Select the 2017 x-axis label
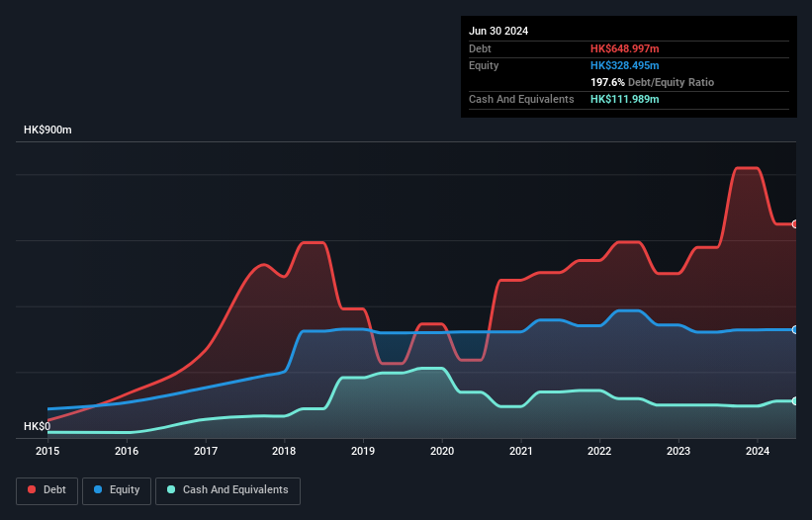812x520 pixels. tap(206, 451)
